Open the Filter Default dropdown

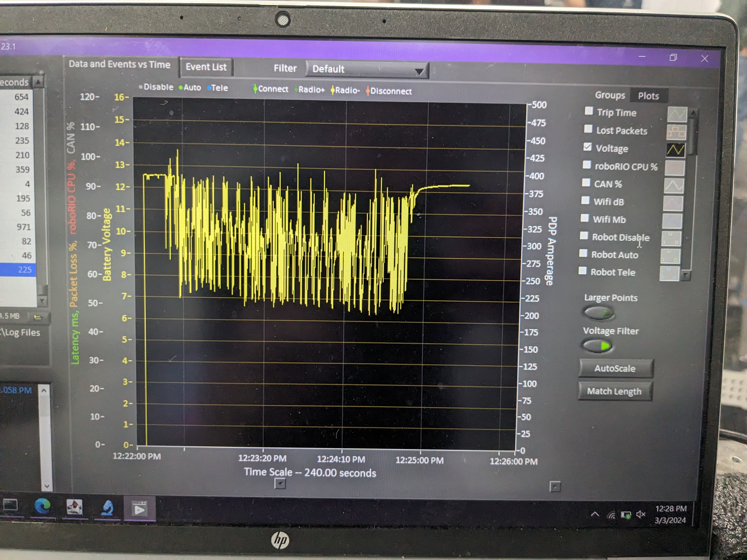click(x=367, y=70)
